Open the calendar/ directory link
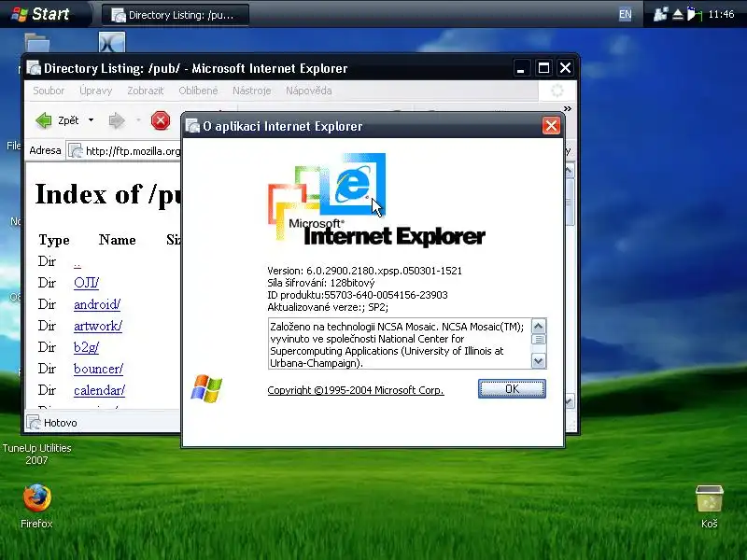 [x=99, y=390]
